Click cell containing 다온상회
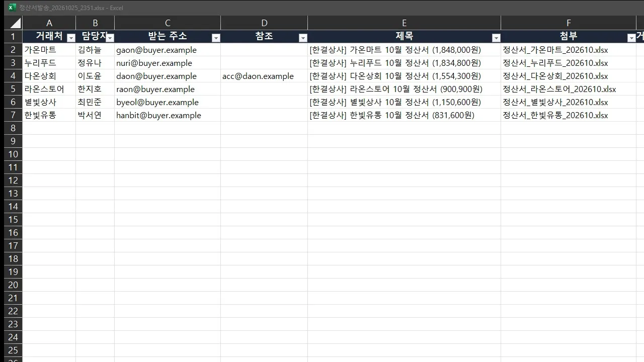The height and width of the screenshot is (362, 644). [49, 76]
